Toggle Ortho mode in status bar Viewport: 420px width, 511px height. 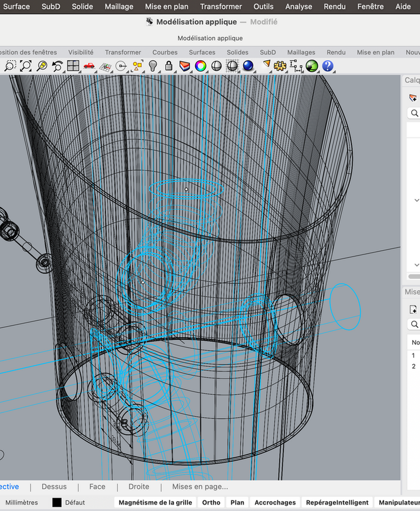click(x=211, y=502)
